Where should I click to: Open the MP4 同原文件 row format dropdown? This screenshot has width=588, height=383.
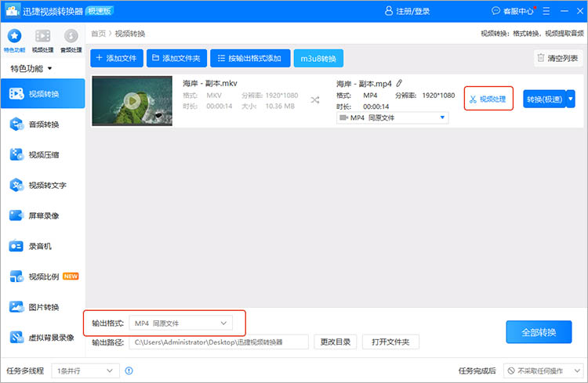coord(393,117)
